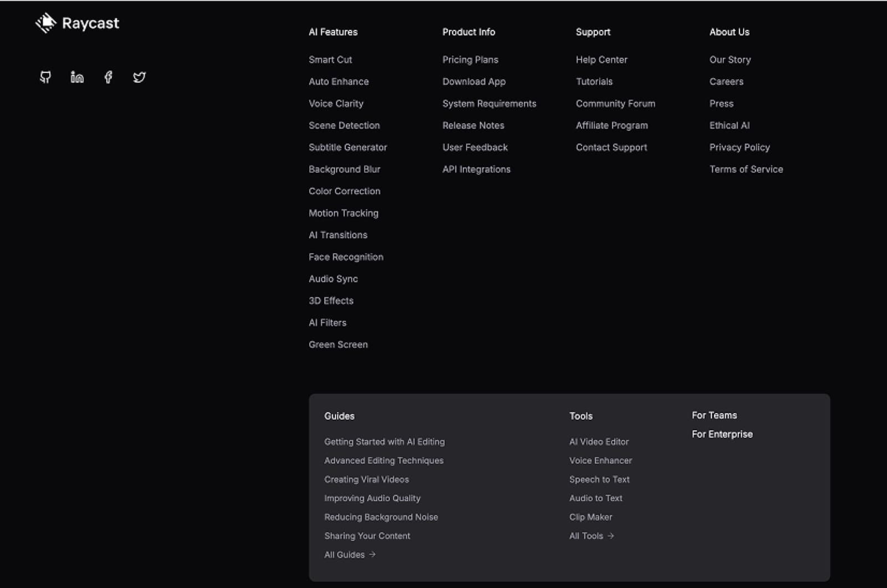887x588 pixels.
Task: Launch Clip Maker tool
Action: [590, 517]
